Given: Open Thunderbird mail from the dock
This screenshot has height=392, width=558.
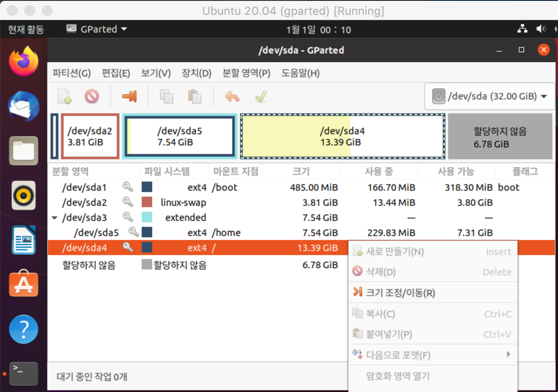Looking at the screenshot, I should (24, 106).
